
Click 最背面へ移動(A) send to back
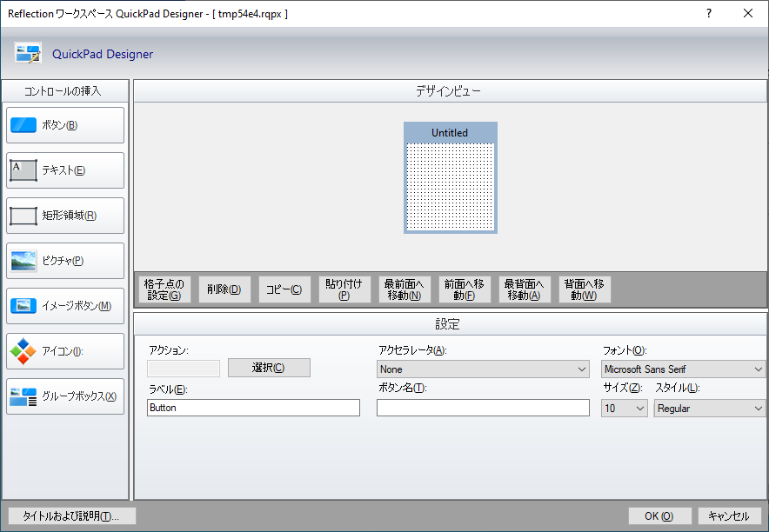525,289
